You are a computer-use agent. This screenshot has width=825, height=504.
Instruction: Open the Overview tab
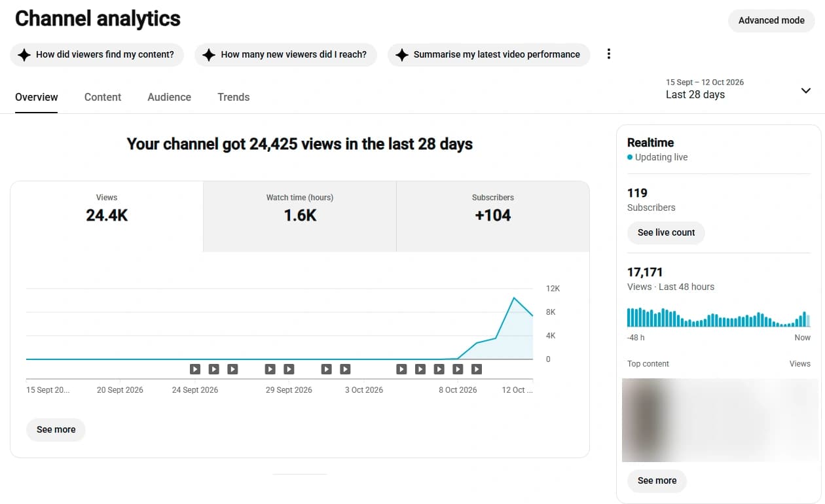coord(37,97)
